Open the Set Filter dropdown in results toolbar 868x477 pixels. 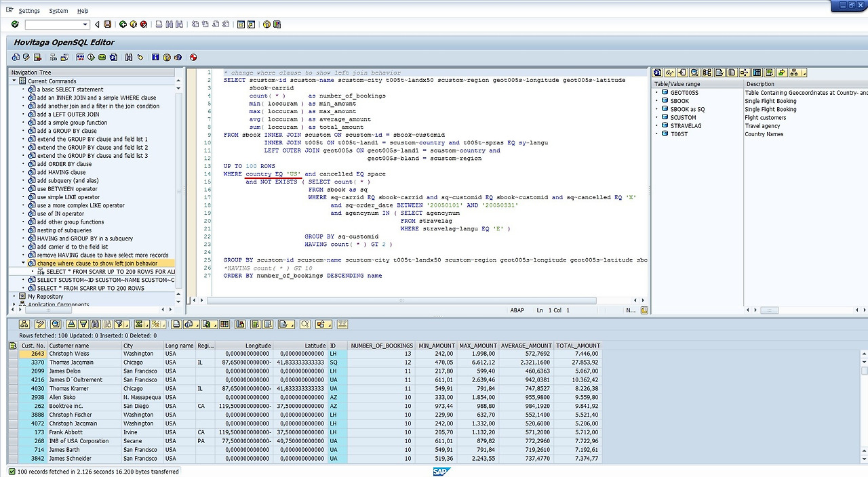click(127, 324)
